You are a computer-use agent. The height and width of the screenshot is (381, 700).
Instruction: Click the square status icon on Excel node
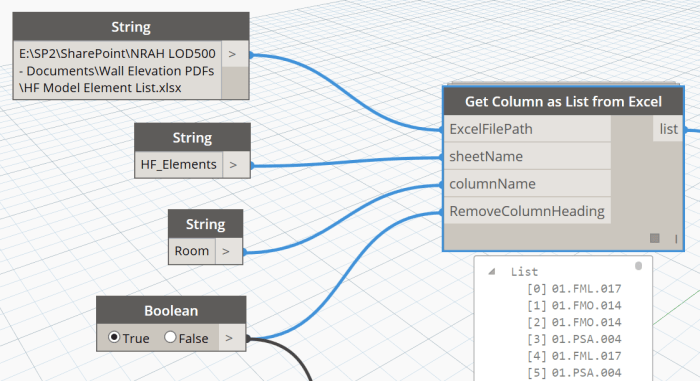pyautogui.click(x=654, y=238)
